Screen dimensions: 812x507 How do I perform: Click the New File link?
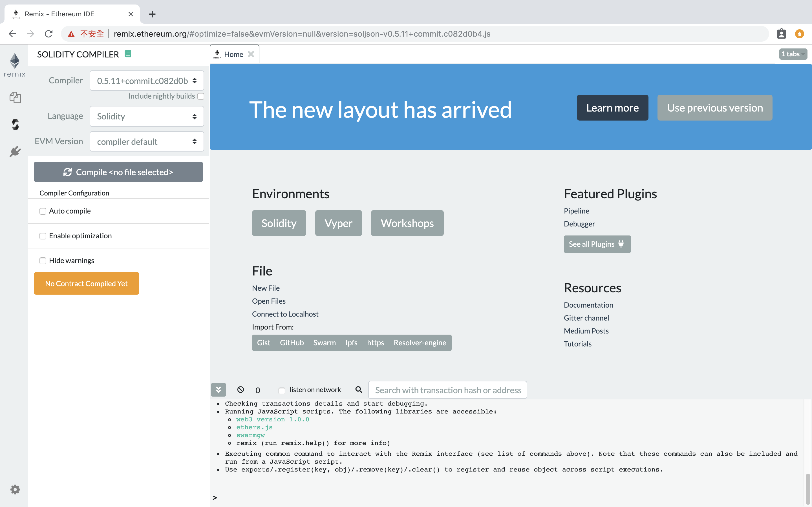pyautogui.click(x=266, y=288)
